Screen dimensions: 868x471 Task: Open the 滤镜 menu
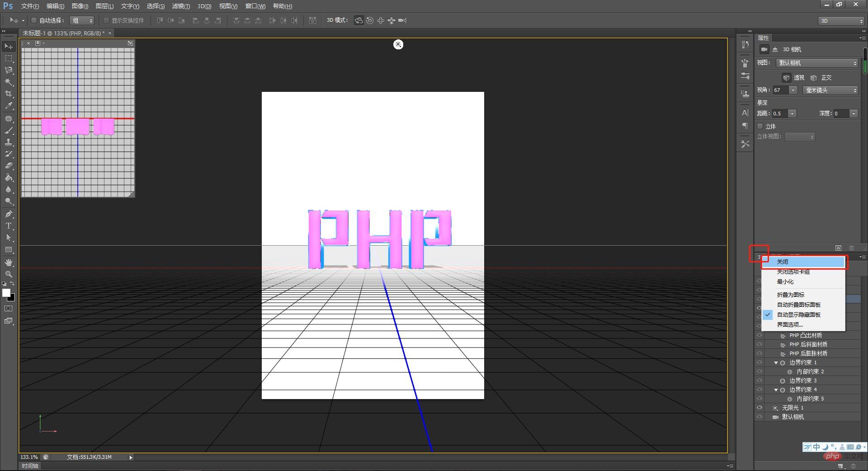(x=181, y=6)
